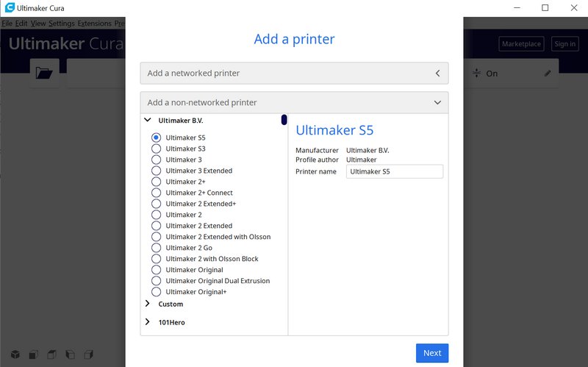Expand the 101Hero manufacturer group

coord(148,322)
